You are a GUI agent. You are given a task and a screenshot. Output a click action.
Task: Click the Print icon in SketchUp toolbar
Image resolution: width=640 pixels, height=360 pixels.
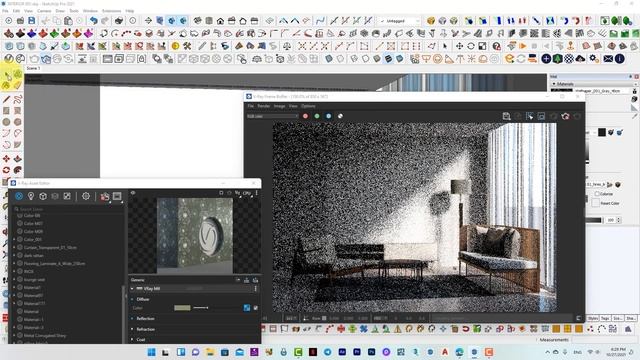tap(119, 20)
